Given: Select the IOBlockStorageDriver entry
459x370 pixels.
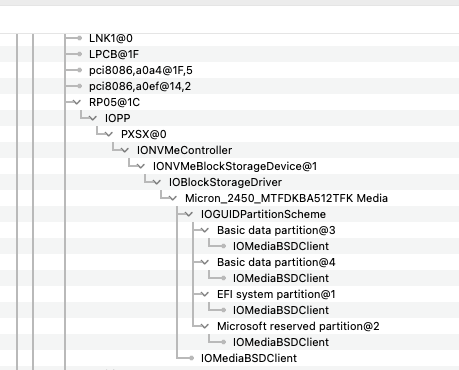Looking at the screenshot, I should (225, 182).
